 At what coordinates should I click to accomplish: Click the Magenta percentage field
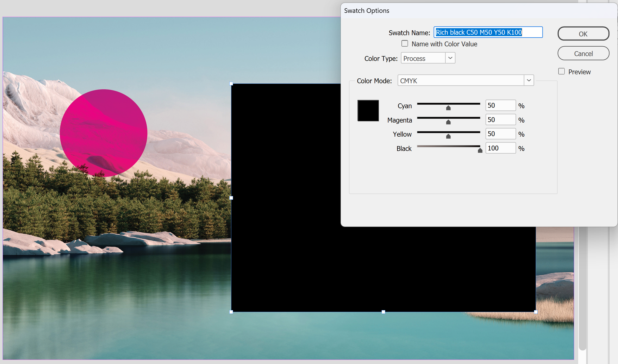(500, 120)
